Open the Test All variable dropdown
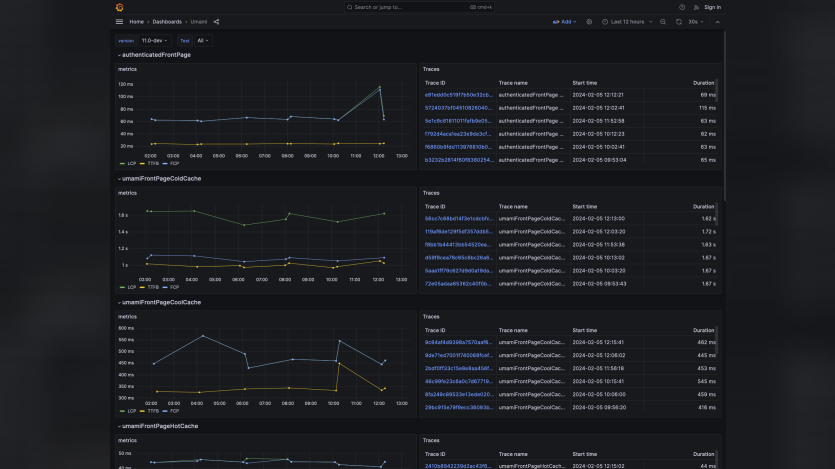Screen dimensions: 835x469 [202, 40]
